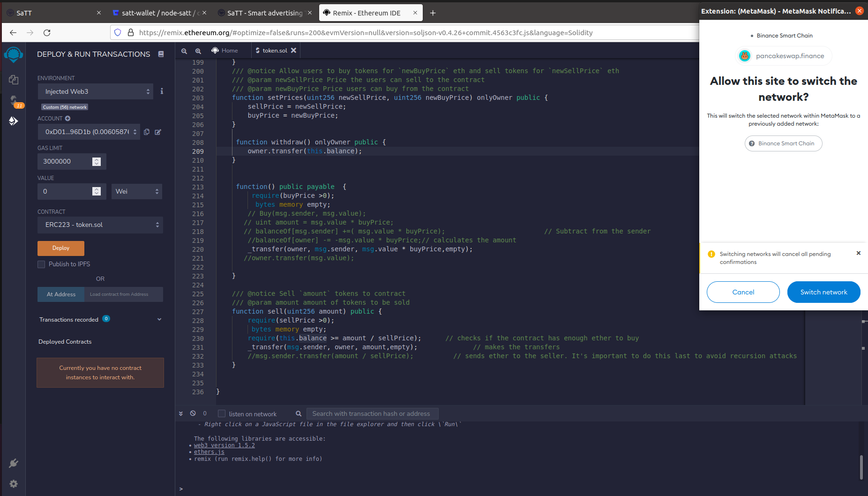Collapse the terminal with double chevron

[181, 413]
